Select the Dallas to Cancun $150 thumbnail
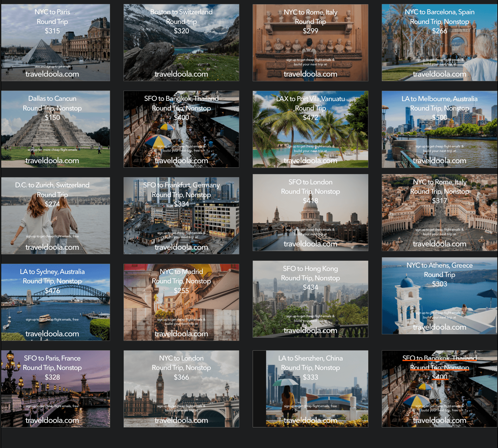The width and height of the screenshot is (498, 448). click(x=55, y=129)
